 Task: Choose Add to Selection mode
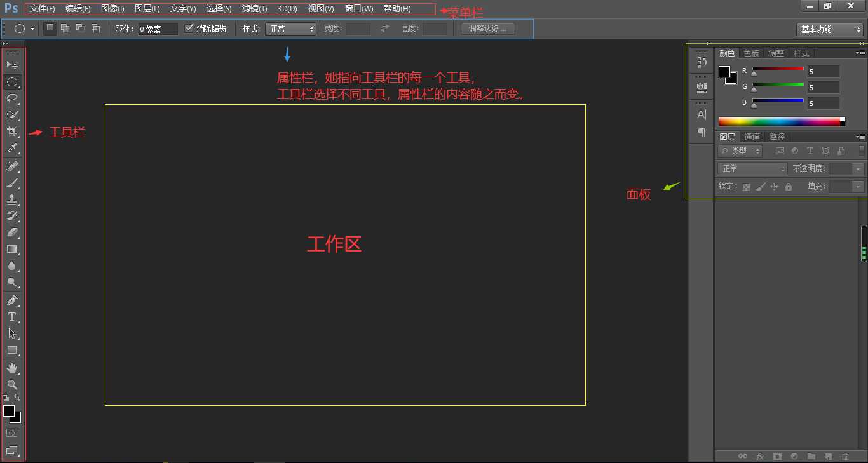click(x=65, y=28)
